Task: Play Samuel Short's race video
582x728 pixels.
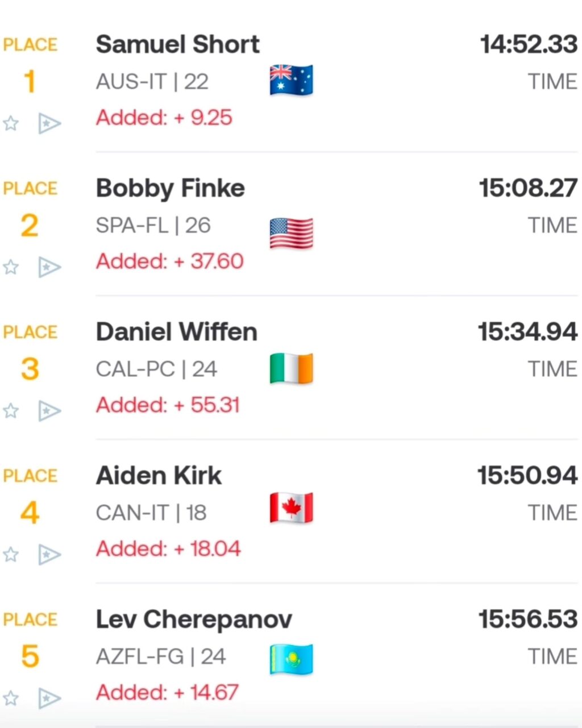Action: [x=49, y=123]
